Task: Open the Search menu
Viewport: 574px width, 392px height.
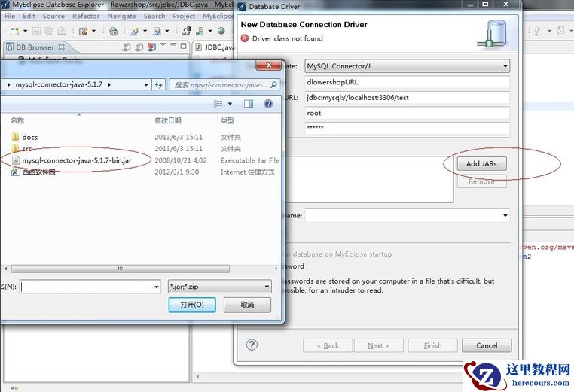Action: tap(154, 16)
